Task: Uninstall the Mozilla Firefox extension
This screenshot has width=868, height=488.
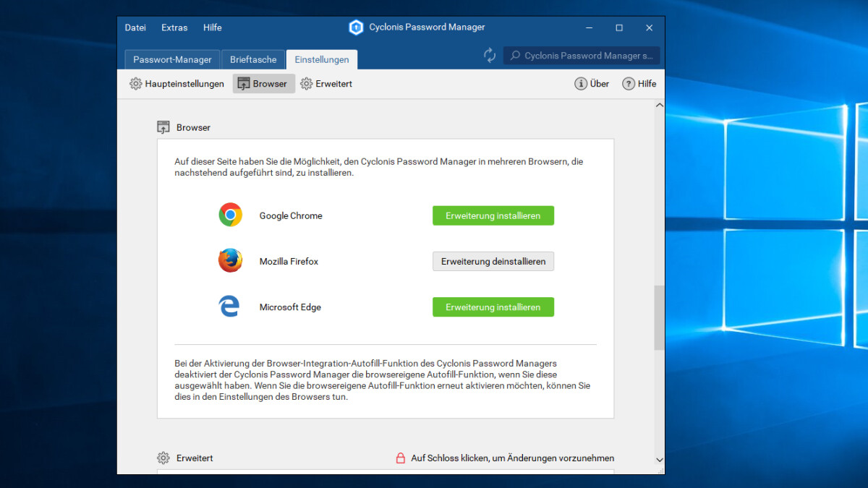Action: [493, 261]
